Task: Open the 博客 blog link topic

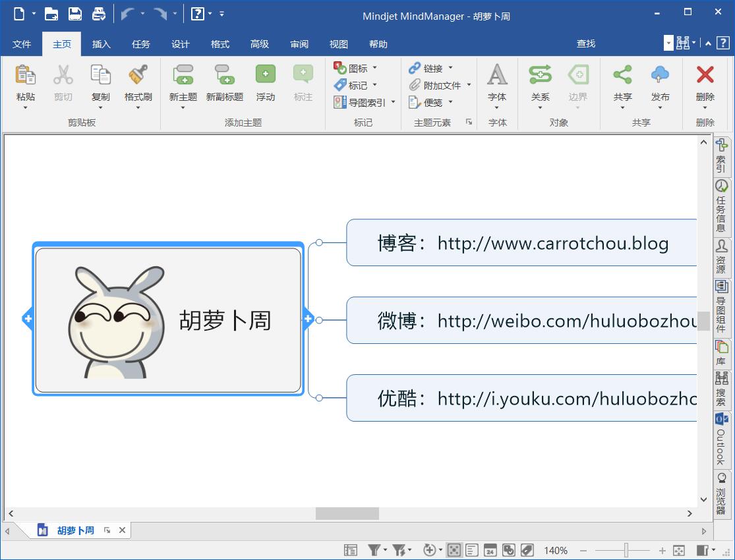Action: pos(522,243)
